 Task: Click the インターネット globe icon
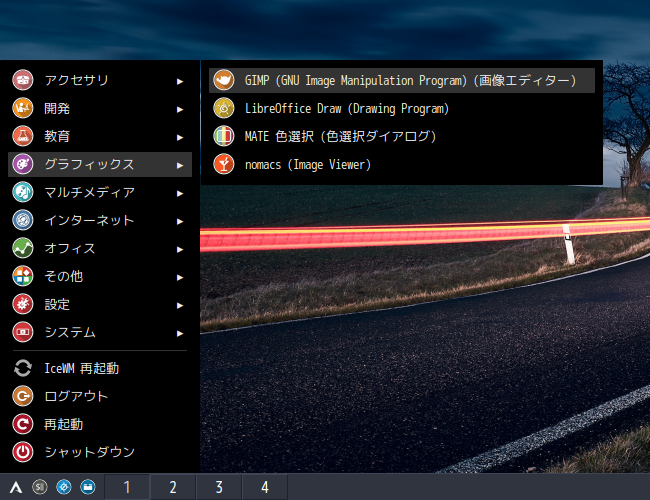[23, 220]
